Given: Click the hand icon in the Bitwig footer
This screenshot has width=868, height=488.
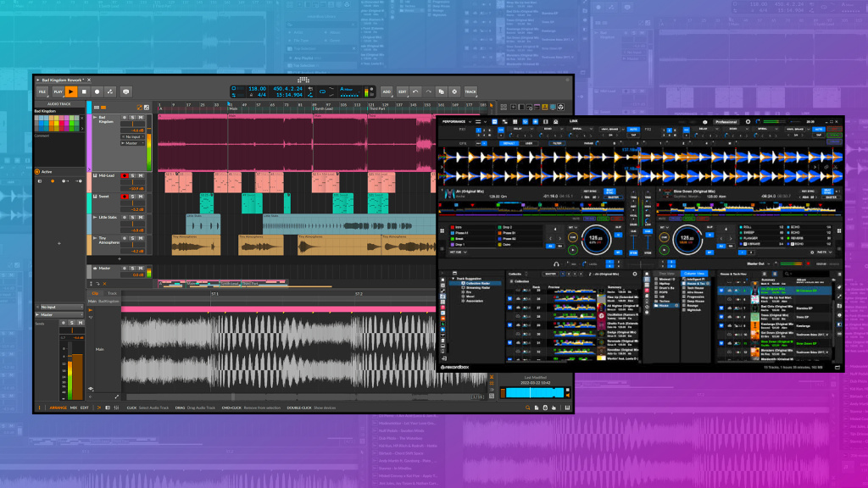Looking at the screenshot, I should tap(554, 408).
